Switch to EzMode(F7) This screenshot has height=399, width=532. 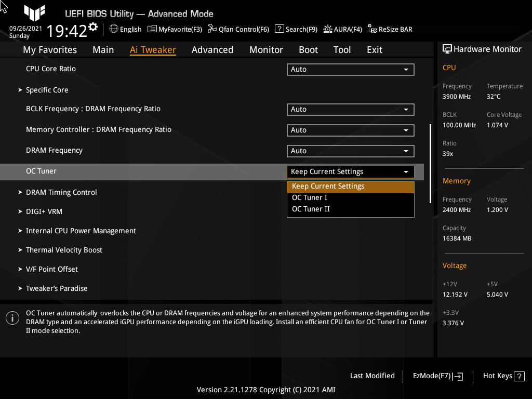[437, 376]
